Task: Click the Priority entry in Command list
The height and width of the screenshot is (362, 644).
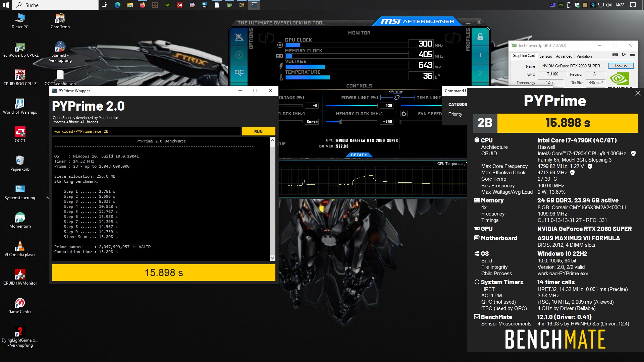Action: coord(455,114)
